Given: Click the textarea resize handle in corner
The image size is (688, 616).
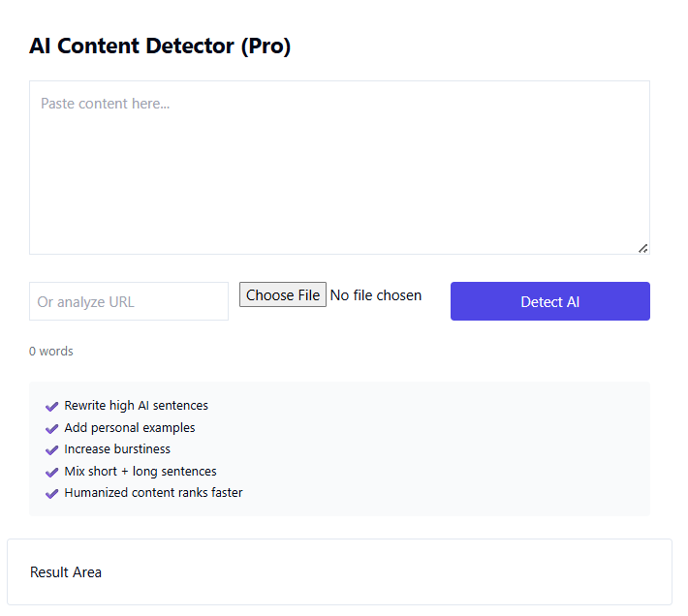Looking at the screenshot, I should coord(643,248).
